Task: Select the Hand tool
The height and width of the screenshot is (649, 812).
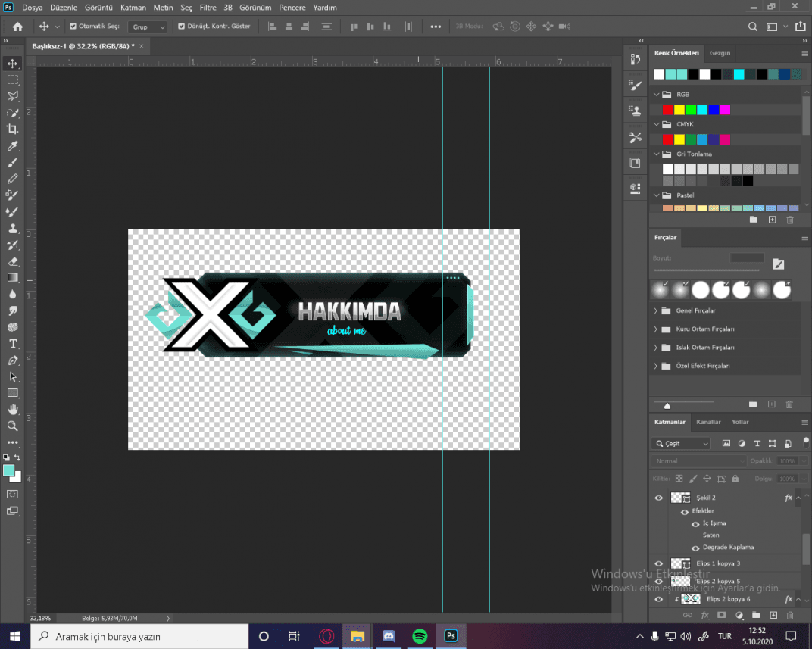Action: click(x=12, y=410)
